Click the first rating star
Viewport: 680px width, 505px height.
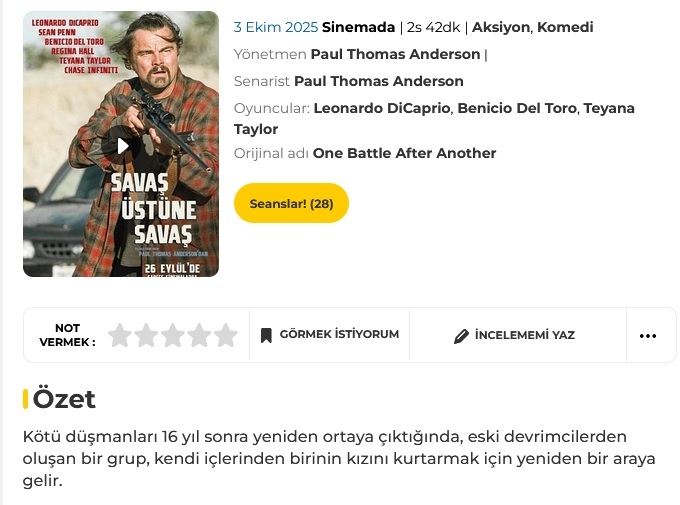tap(120, 335)
